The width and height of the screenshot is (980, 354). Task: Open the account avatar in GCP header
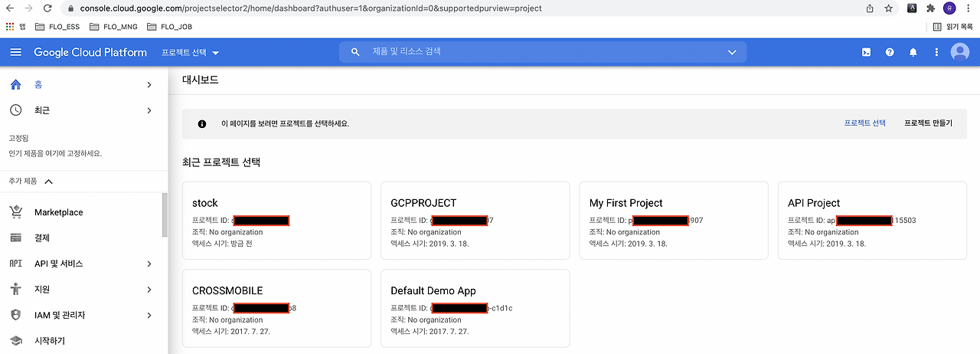[x=959, y=52]
